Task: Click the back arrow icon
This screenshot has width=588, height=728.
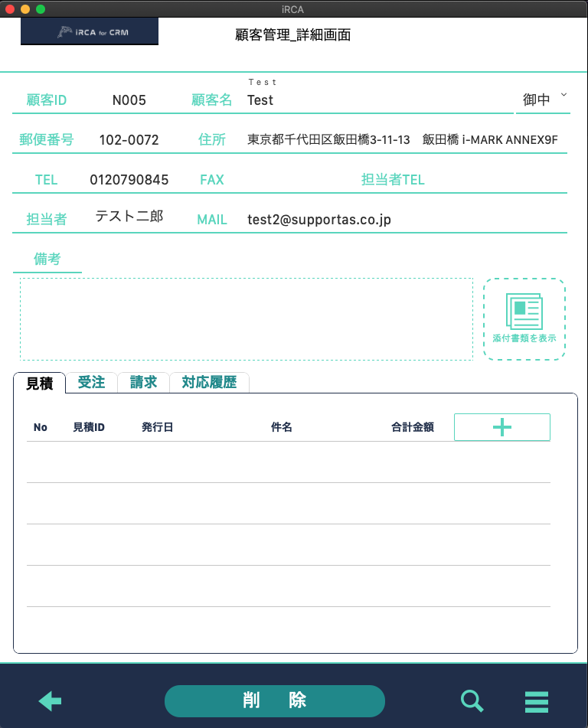Action: [x=50, y=700]
